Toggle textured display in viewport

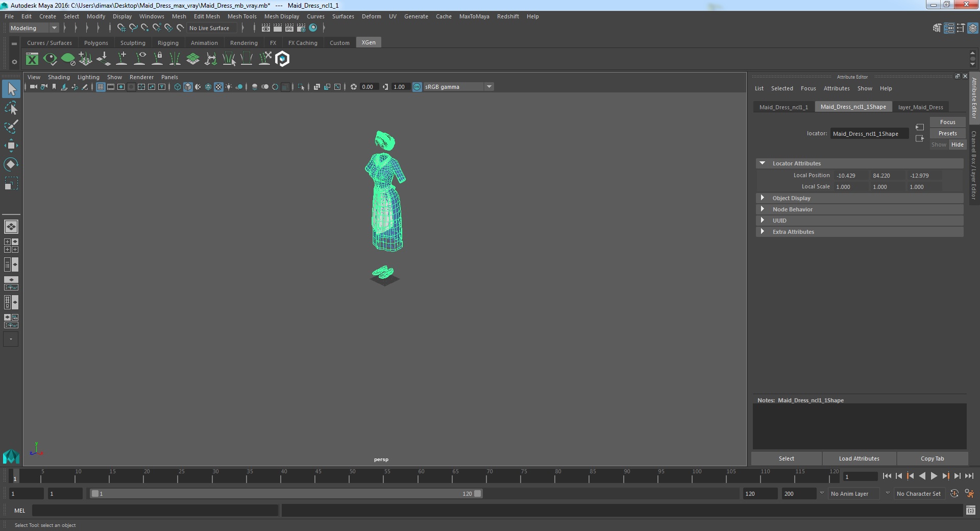218,87
